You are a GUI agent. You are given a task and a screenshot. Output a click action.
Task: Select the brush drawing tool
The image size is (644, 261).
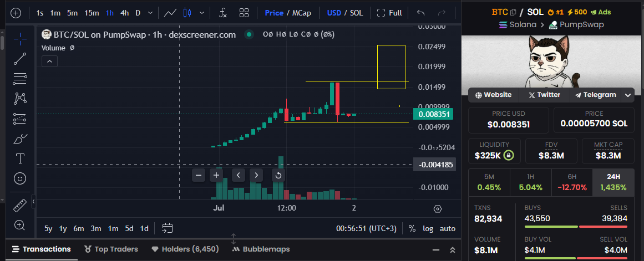pyautogui.click(x=20, y=139)
